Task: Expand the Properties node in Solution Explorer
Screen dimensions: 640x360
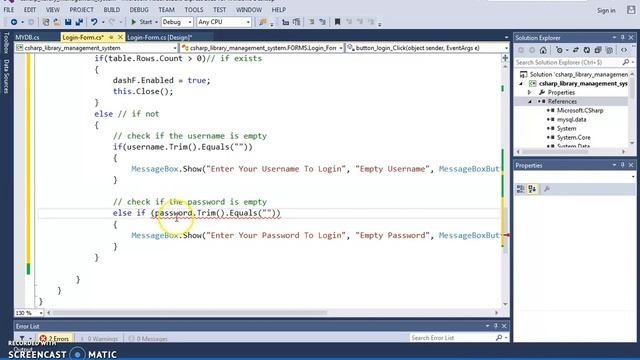Action: pos(529,93)
